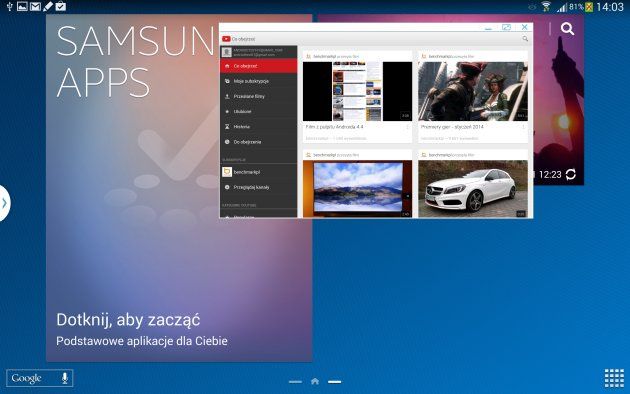Screen dimensions: 630x394
Task: Play the white Mercedes car video thumbnail
Action: point(472,189)
